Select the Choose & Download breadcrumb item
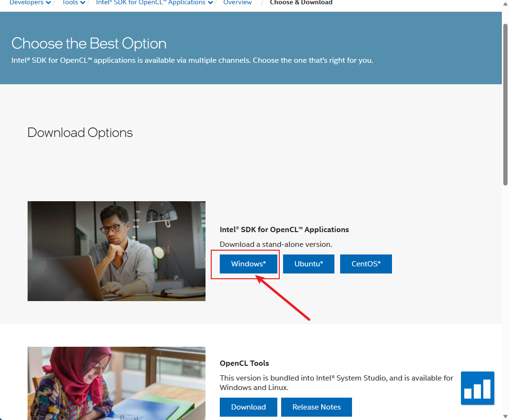This screenshot has height=420, width=509. (x=301, y=3)
